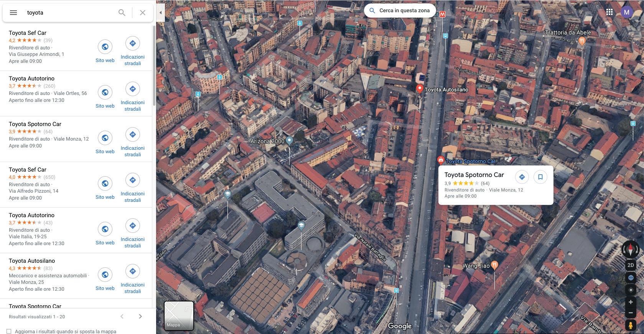The height and width of the screenshot is (334, 644).
Task: Open 'Toyota Sef Car' result with 39 reviews
Action: click(x=28, y=33)
